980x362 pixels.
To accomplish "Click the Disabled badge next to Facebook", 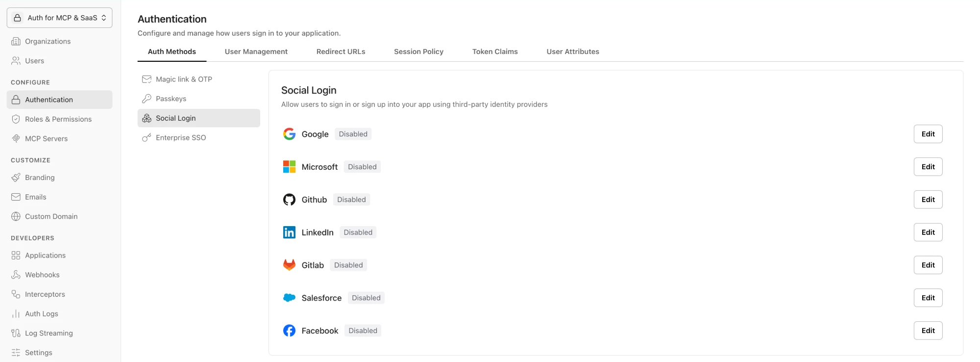I will click(363, 331).
